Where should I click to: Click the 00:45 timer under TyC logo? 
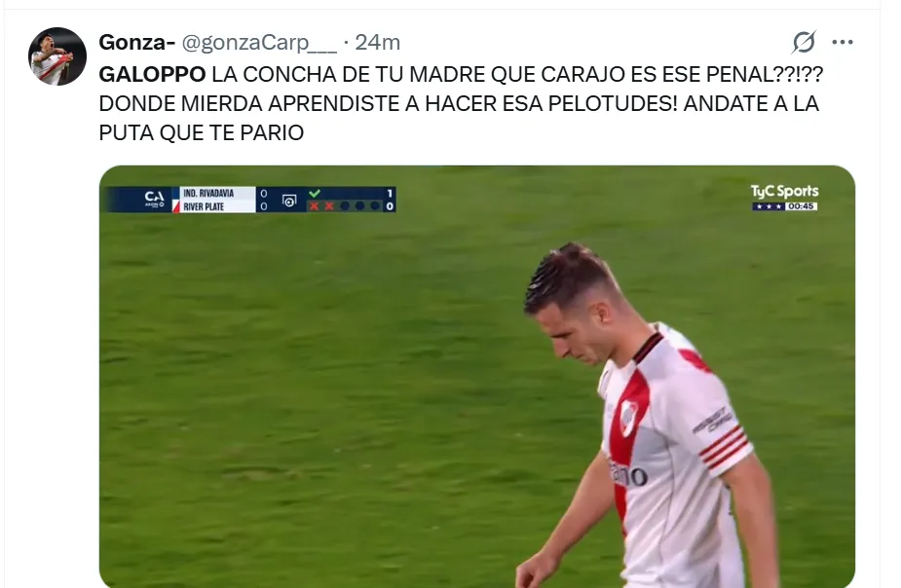[x=801, y=206]
